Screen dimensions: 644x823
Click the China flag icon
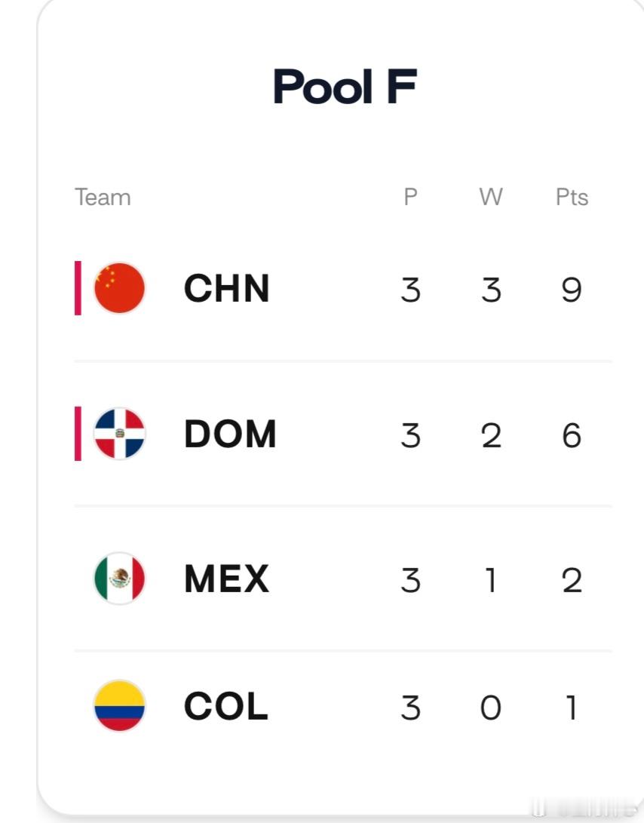pyautogui.click(x=120, y=288)
